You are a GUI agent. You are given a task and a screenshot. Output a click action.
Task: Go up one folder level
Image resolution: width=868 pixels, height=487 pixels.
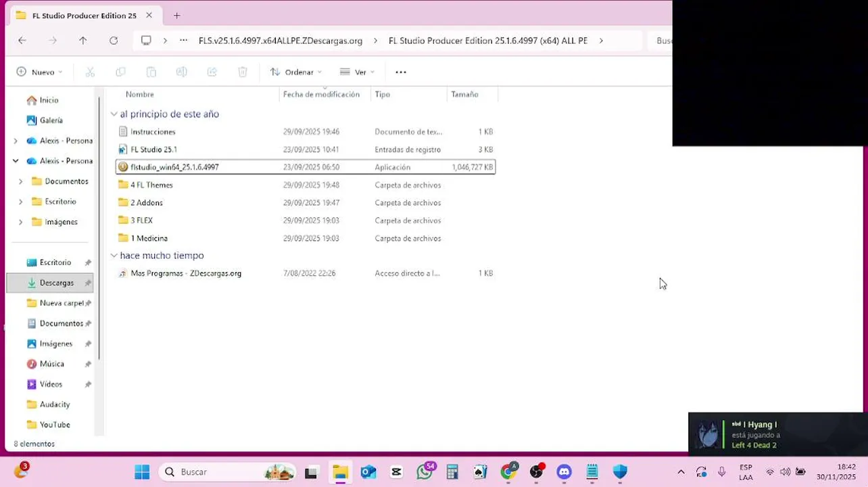tap(82, 41)
